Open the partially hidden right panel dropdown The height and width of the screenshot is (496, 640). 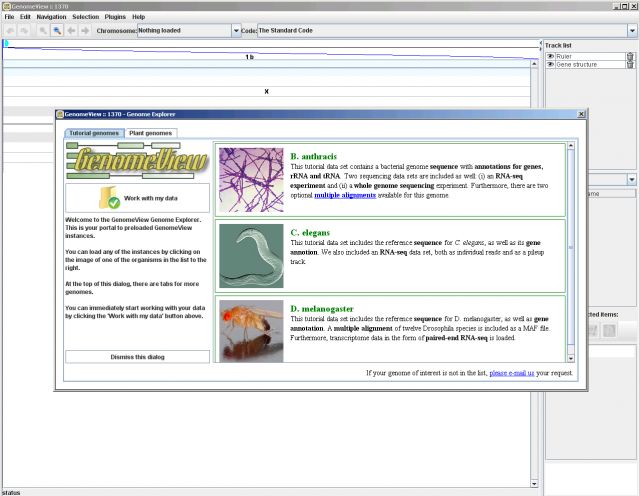[x=632, y=179]
